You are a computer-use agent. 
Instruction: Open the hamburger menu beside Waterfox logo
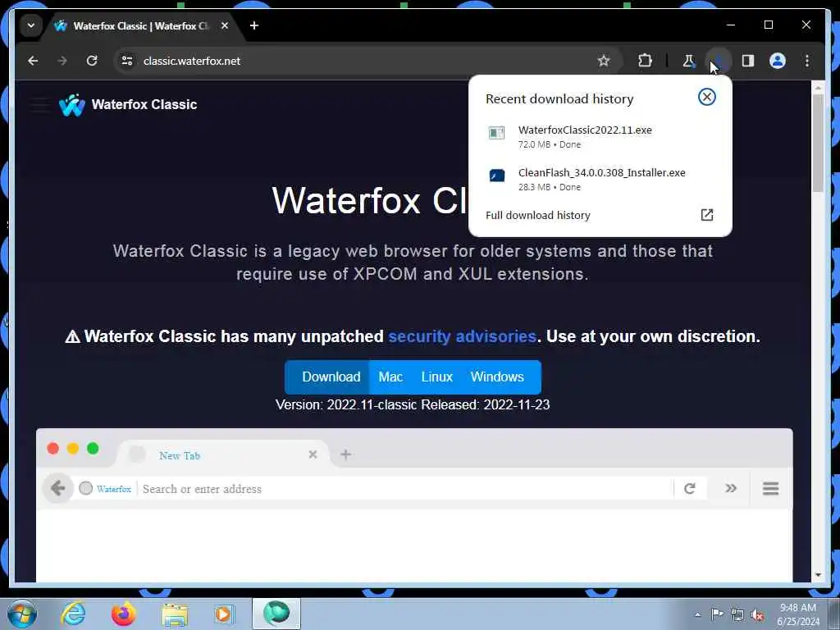coord(41,104)
